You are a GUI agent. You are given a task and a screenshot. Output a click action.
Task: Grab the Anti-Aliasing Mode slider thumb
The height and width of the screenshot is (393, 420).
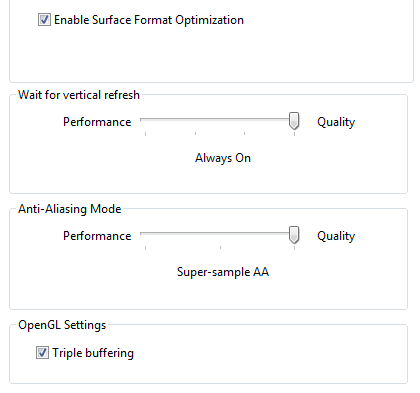tap(294, 235)
